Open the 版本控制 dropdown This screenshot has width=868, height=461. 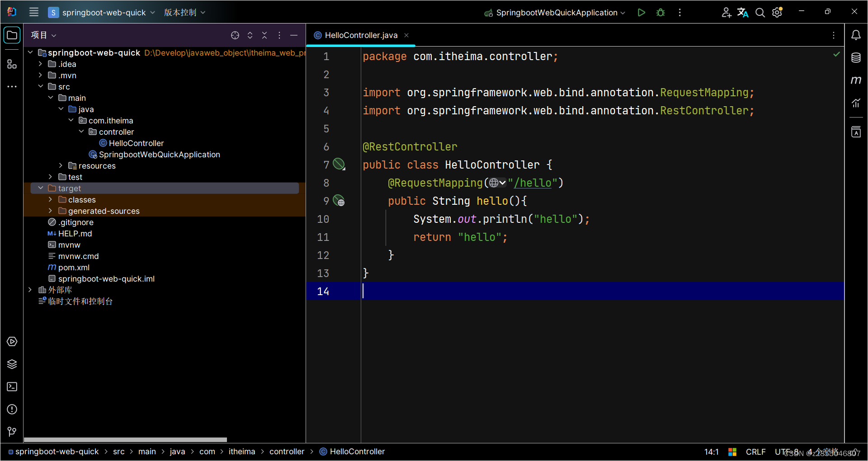pos(184,12)
